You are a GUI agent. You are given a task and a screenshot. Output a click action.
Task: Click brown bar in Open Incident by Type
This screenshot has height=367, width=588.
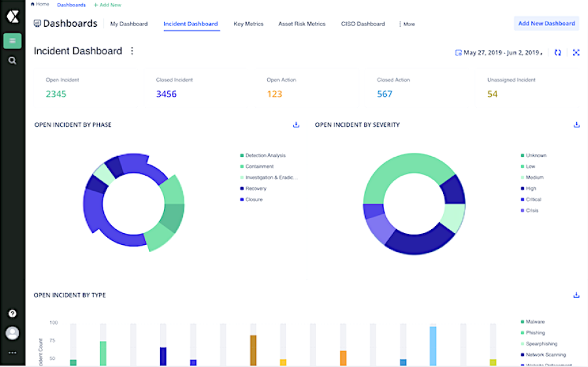(x=253, y=351)
